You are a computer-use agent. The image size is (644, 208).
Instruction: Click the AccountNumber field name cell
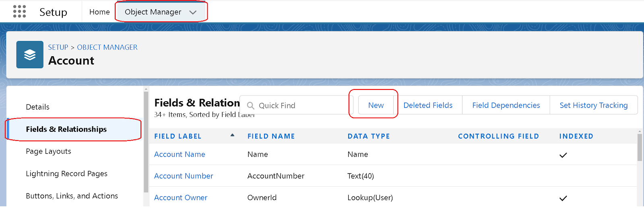[x=276, y=176]
